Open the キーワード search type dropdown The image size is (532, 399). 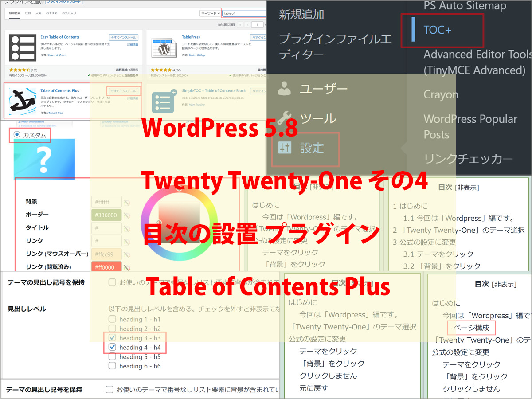pyautogui.click(x=211, y=13)
